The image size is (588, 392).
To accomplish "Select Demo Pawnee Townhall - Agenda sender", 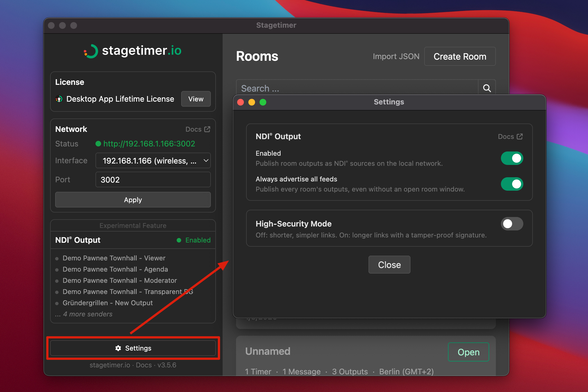I will click(x=115, y=269).
